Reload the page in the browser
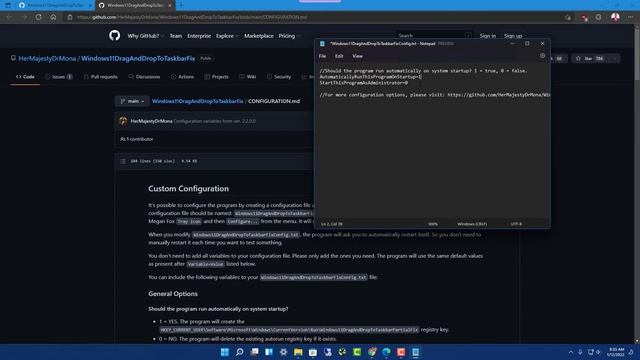This screenshot has width=640, height=360. (x=38, y=17)
